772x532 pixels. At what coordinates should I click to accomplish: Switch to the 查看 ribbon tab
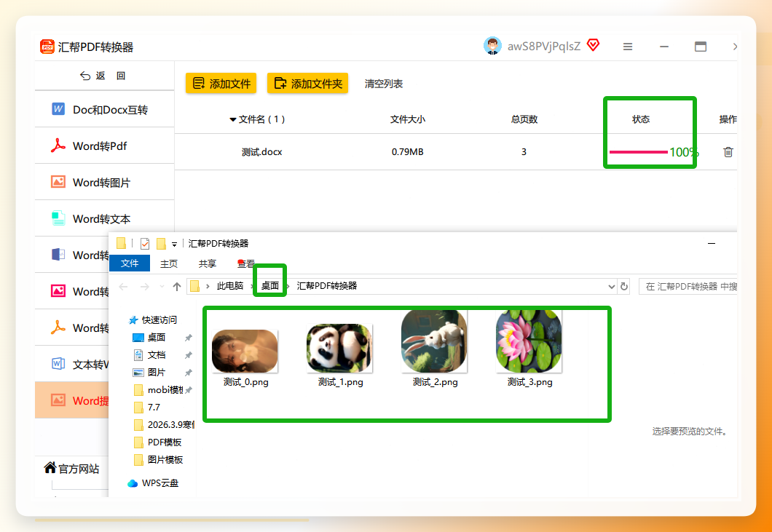pos(246,263)
